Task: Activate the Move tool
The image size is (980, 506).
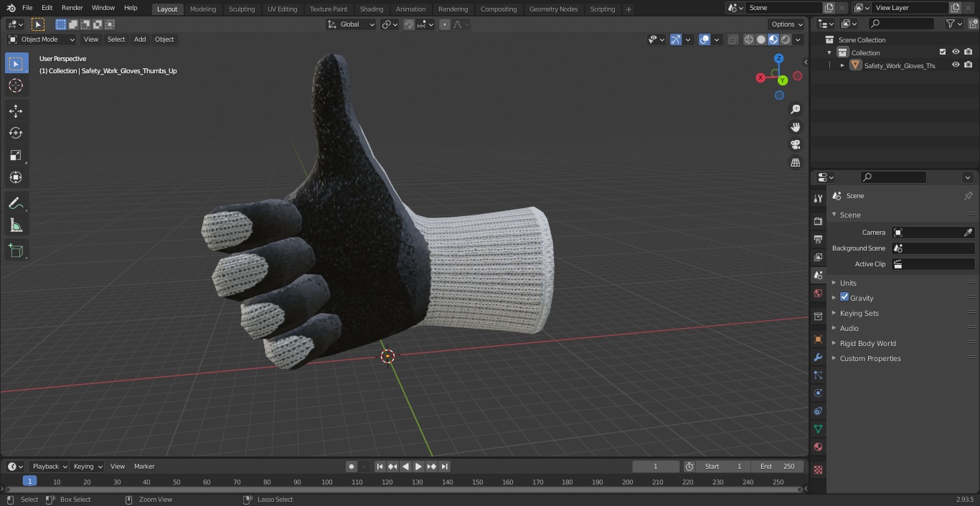Action: [x=16, y=111]
